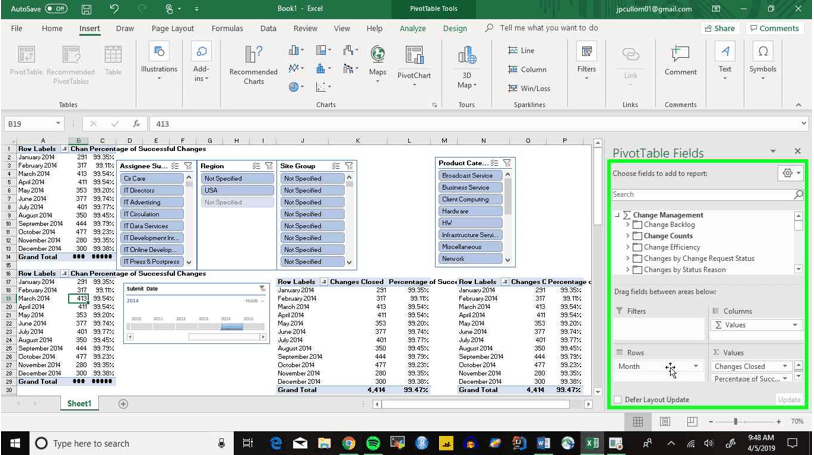This screenshot has width=814, height=455.
Task: Open the Analyze tab
Action: pos(413,29)
